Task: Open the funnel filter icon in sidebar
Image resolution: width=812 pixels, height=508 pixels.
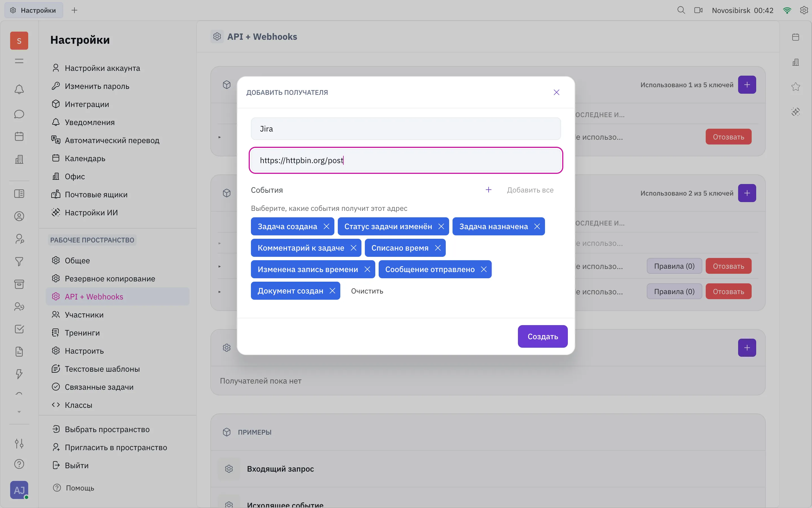Action: click(x=19, y=262)
